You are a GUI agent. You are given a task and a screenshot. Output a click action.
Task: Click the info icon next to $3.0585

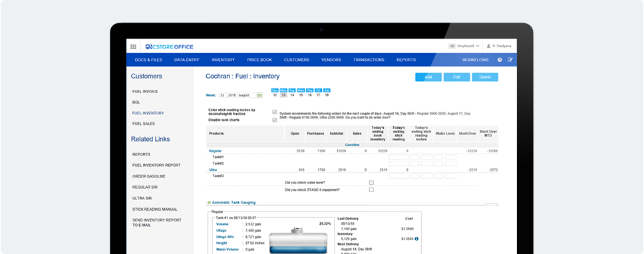pos(416,239)
